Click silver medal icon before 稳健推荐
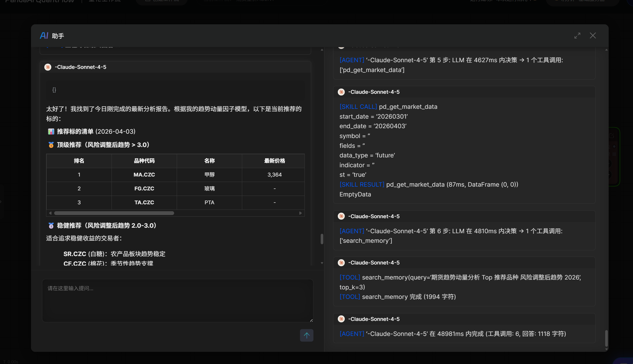Viewport: 633px width, 364px height. (51, 226)
